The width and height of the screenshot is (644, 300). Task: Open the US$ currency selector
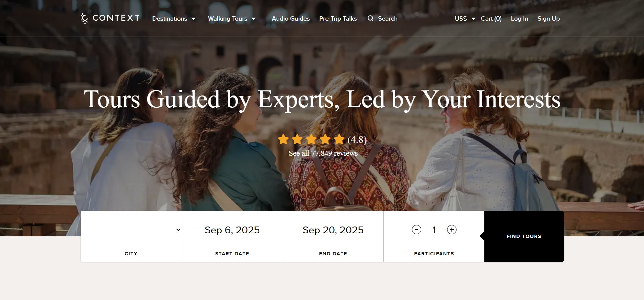pos(465,19)
